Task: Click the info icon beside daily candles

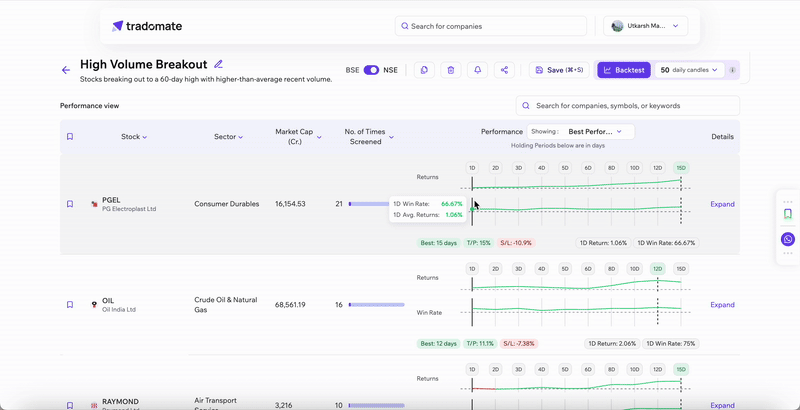Action: 732,70
